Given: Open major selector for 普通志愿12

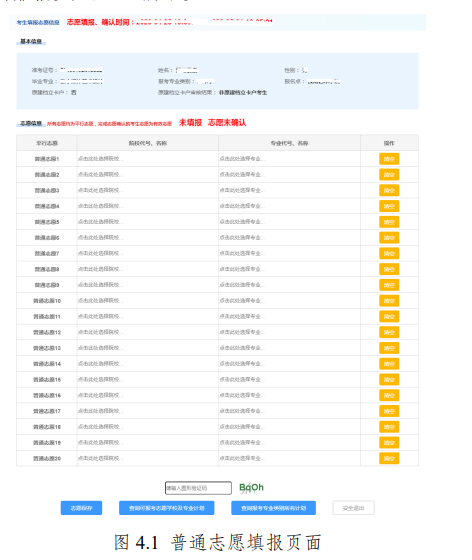Looking at the screenshot, I should 289,332.
